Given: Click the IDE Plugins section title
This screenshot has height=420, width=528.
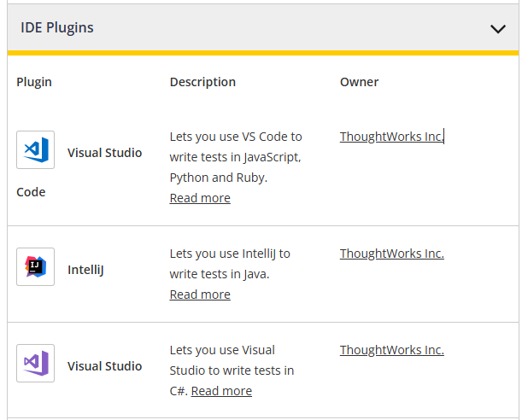Looking at the screenshot, I should (x=57, y=28).
